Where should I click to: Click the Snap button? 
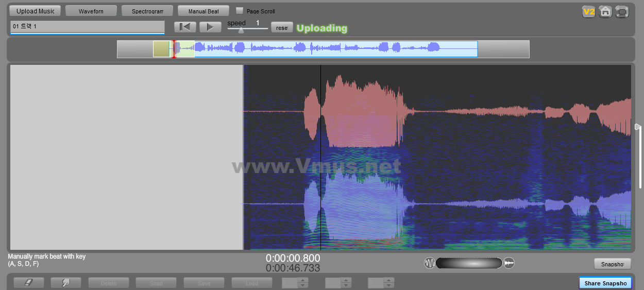156,283
